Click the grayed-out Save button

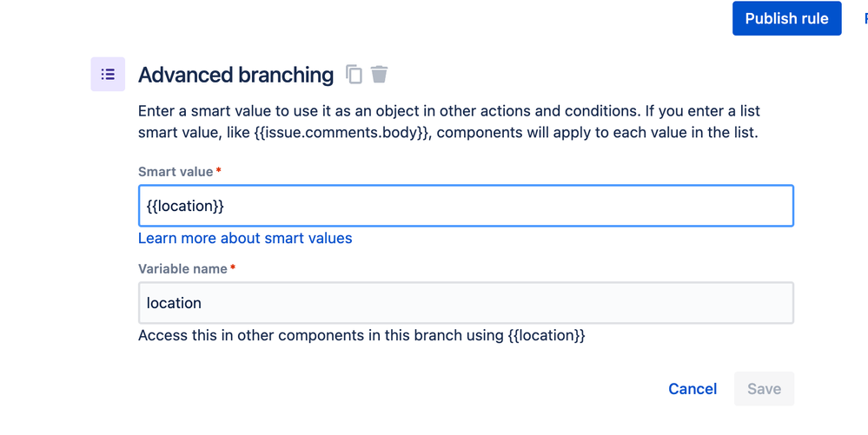point(764,389)
